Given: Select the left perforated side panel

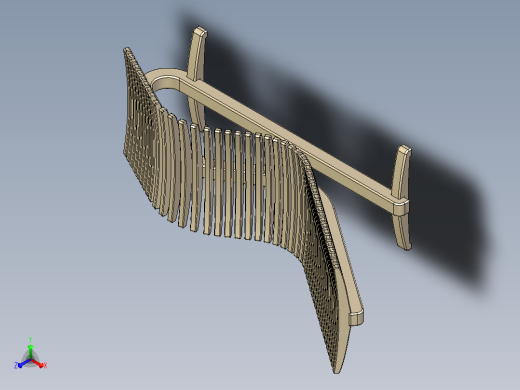Looking at the screenshot, I should (141, 127).
